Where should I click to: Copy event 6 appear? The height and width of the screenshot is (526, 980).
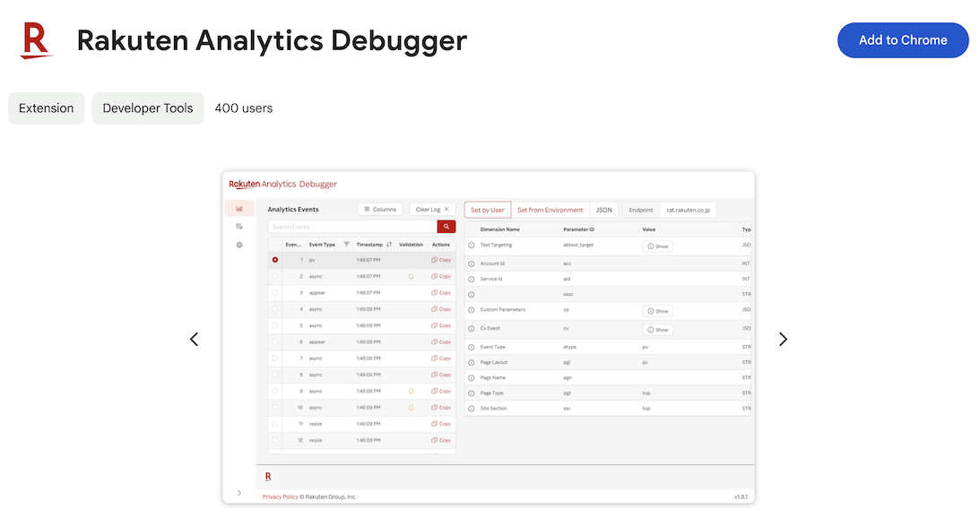pos(441,341)
